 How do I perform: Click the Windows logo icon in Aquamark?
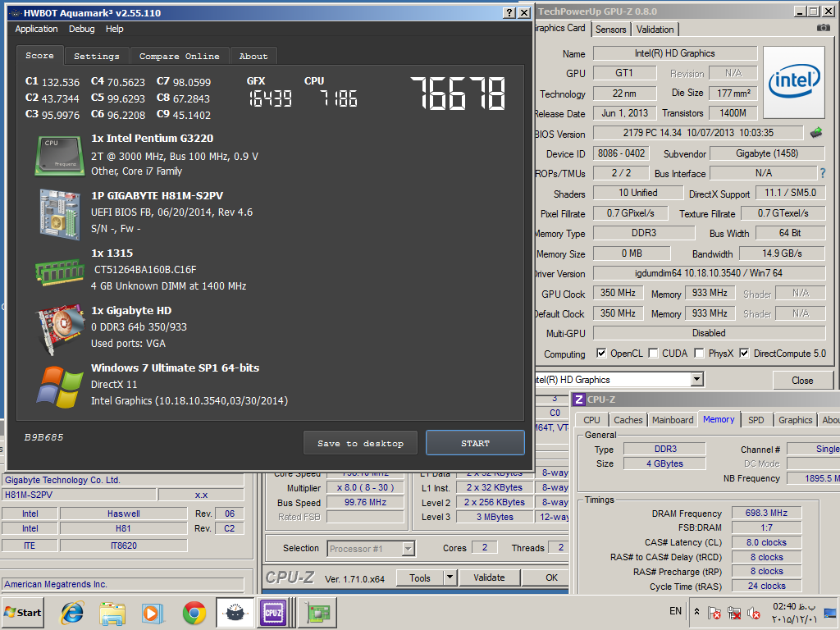click(x=59, y=387)
